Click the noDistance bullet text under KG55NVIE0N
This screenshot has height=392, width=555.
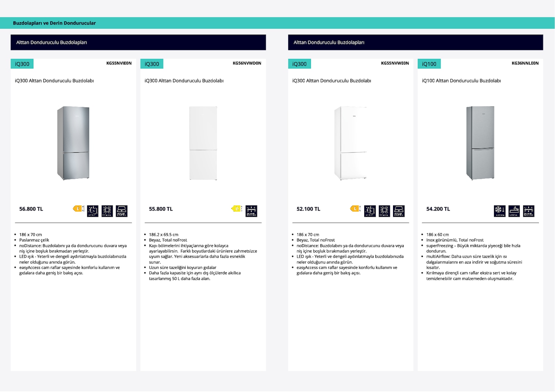click(x=73, y=248)
